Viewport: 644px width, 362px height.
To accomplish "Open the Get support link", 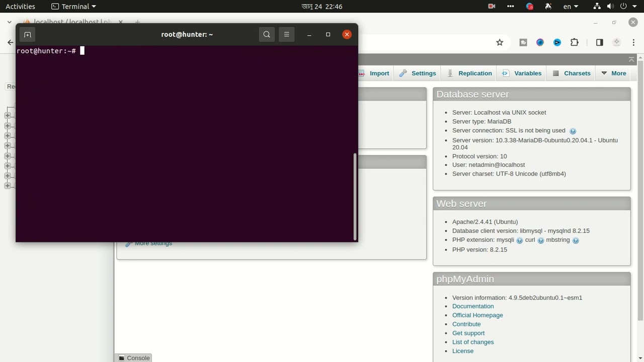I will pos(468,333).
